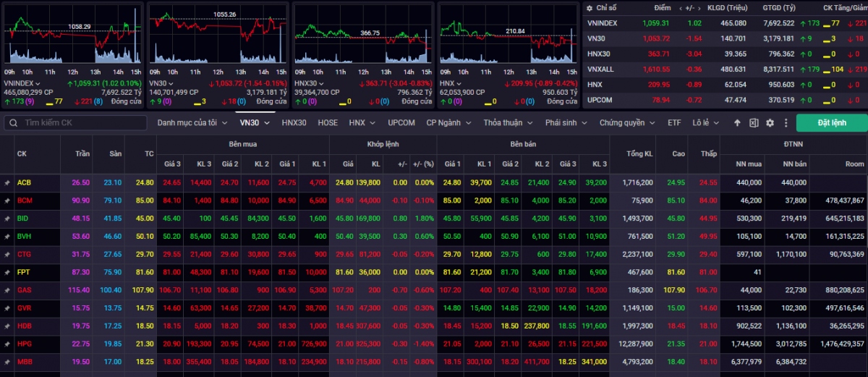Select the VNXALL row in index table
This screenshot has width=868, height=377.
(x=726, y=69)
